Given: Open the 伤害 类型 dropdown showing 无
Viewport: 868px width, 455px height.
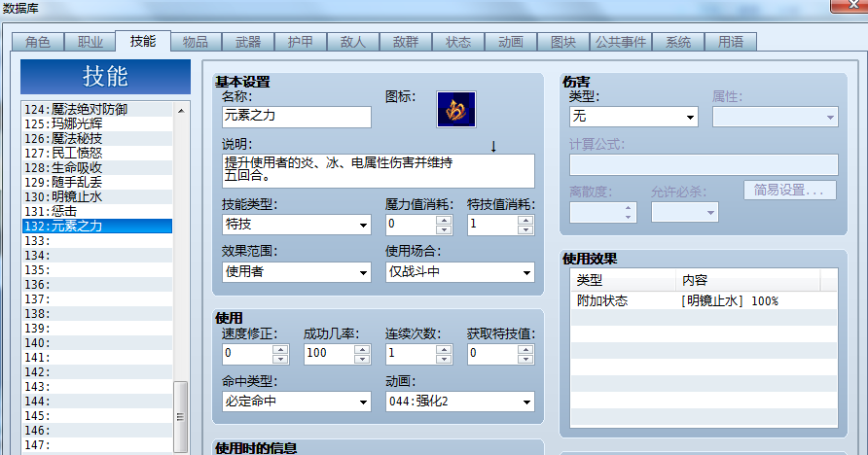Looking at the screenshot, I should [x=633, y=117].
